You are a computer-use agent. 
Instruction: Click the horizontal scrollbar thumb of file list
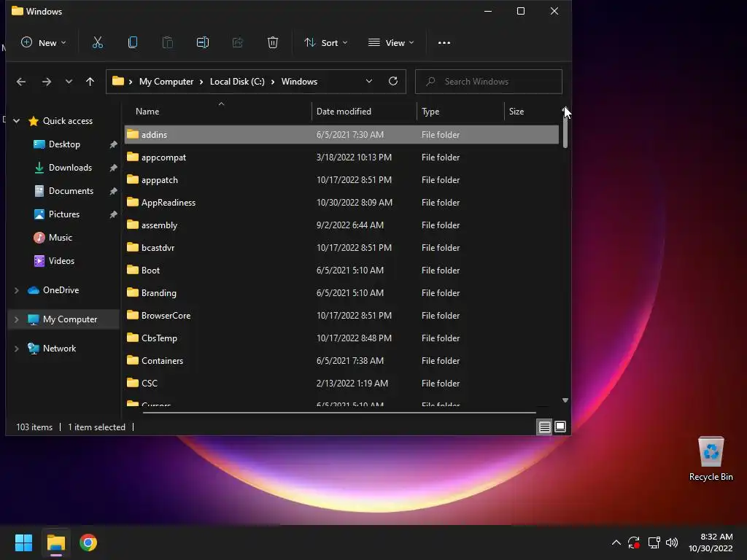(x=339, y=413)
